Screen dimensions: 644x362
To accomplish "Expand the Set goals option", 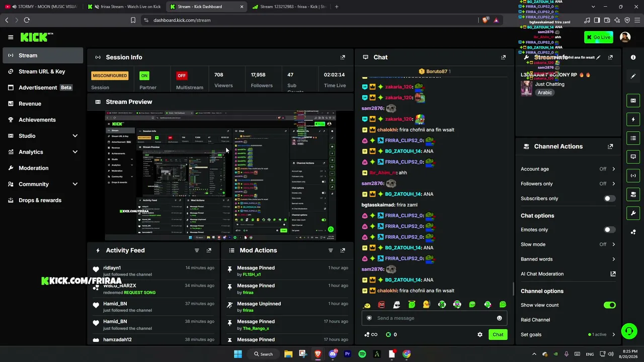I will 613,334.
